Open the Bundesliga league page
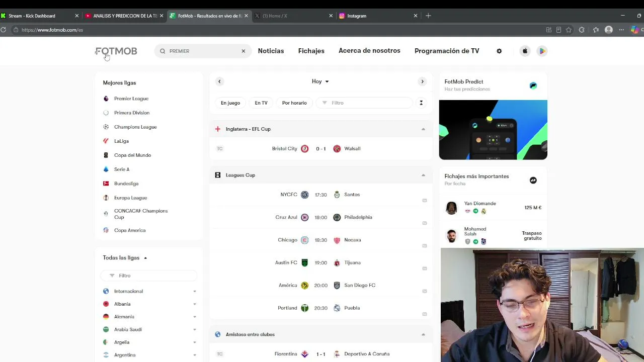 (126, 184)
